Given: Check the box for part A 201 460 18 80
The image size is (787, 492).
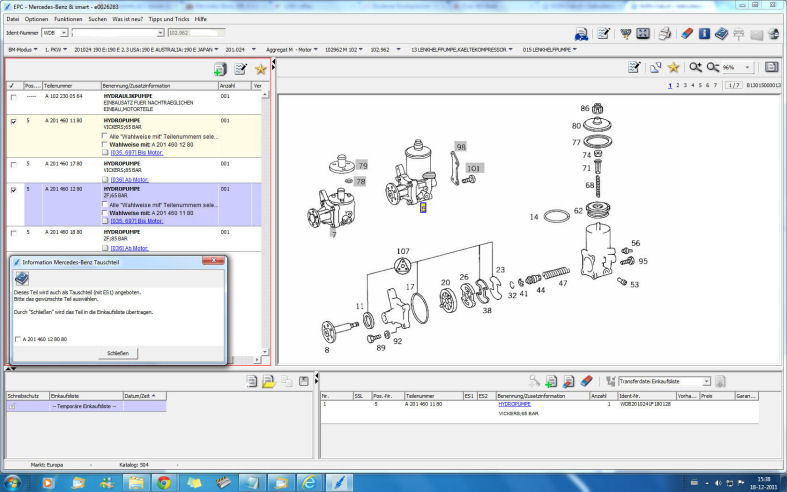Looking at the screenshot, I should (14, 233).
